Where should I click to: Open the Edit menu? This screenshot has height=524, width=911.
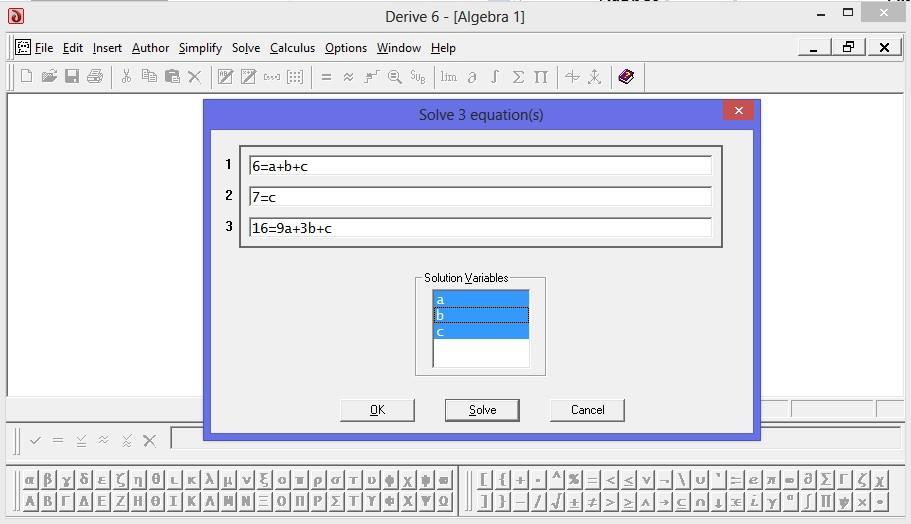[x=73, y=48]
